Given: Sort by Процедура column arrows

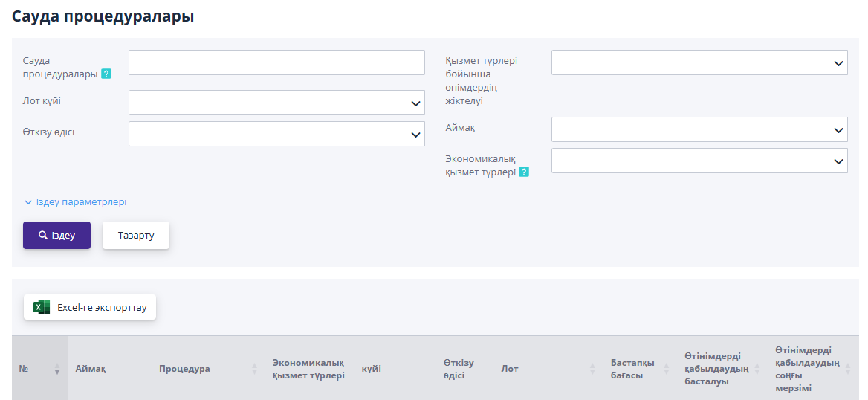Looking at the screenshot, I should click(254, 369).
